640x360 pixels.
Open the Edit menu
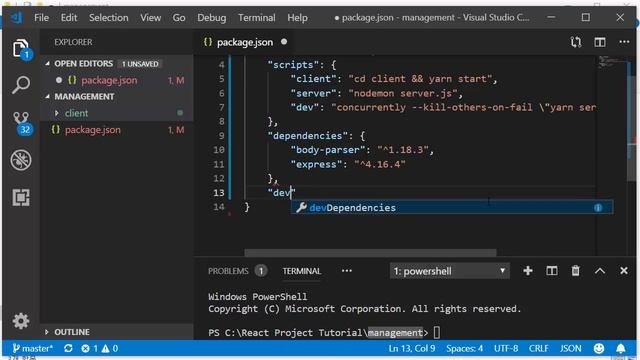tap(69, 18)
